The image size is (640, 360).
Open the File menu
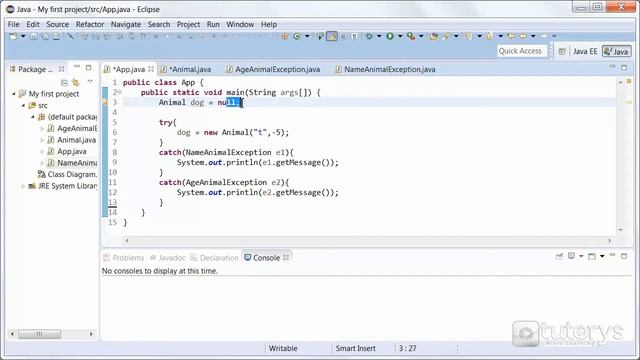click(x=13, y=24)
